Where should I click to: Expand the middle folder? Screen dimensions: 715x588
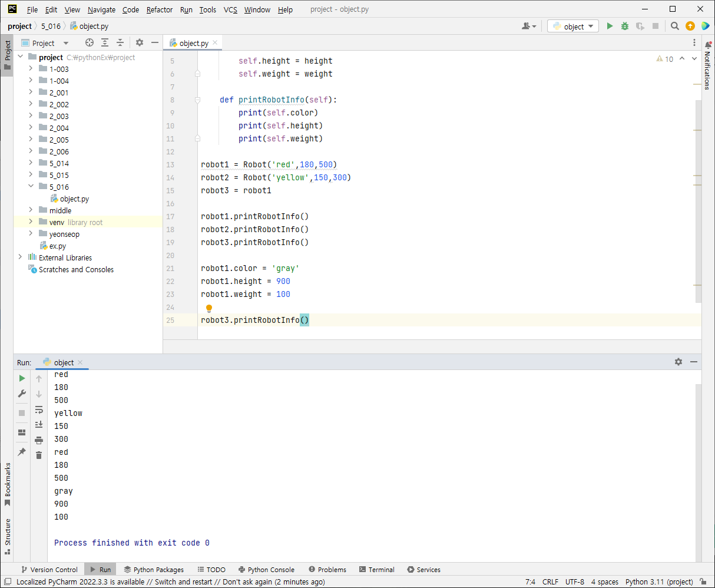[x=31, y=210]
